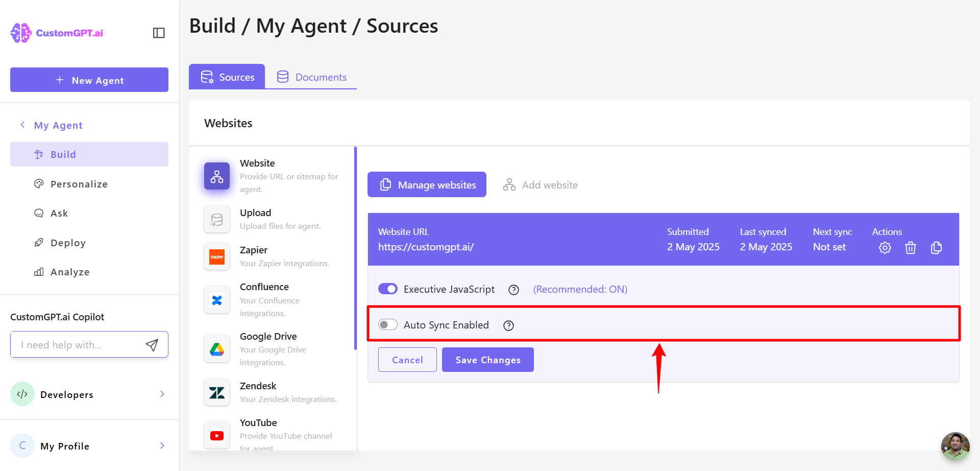Click the Personalize palette icon
Viewport: 980px width, 471px height.
point(39,183)
